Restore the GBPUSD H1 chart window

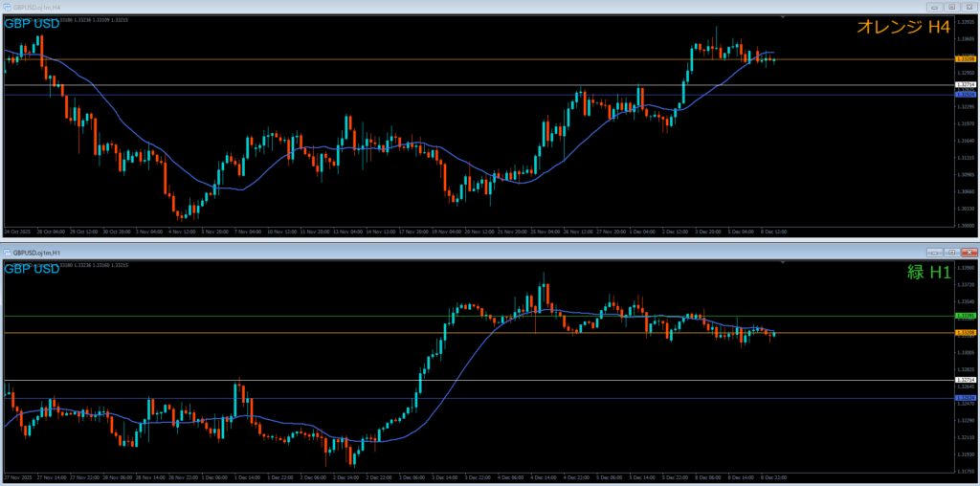click(952, 253)
